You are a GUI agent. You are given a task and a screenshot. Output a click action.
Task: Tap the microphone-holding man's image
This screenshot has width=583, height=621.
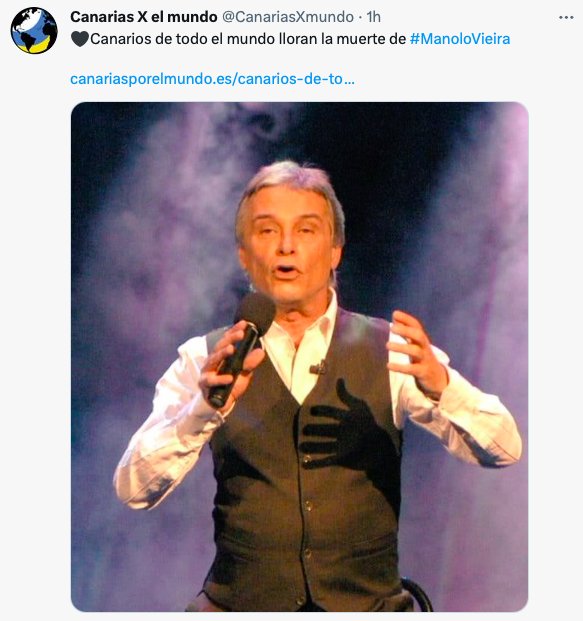click(x=299, y=356)
